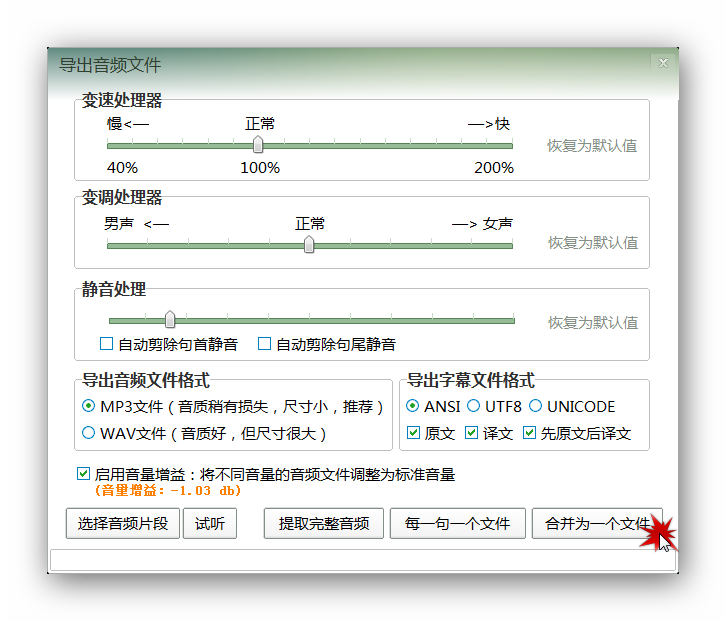The height and width of the screenshot is (621, 726).
Task: Click 合并为一个文件 button
Action: (x=597, y=523)
